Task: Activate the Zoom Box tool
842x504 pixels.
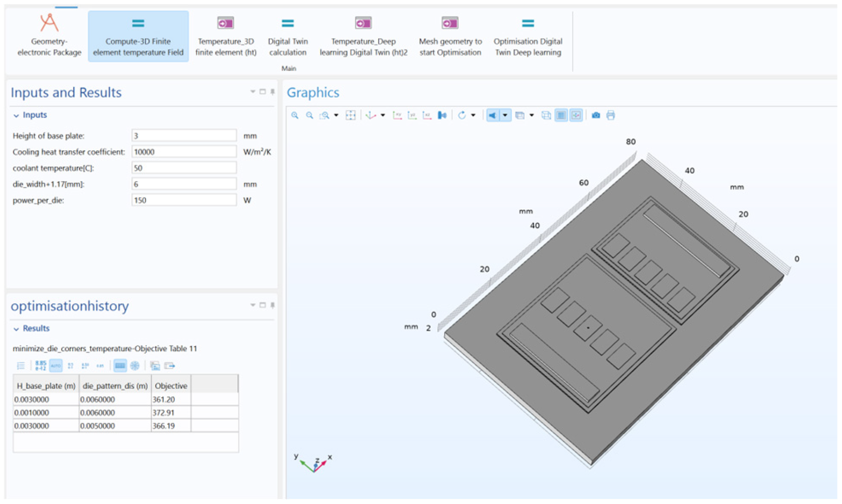Action: click(x=324, y=115)
